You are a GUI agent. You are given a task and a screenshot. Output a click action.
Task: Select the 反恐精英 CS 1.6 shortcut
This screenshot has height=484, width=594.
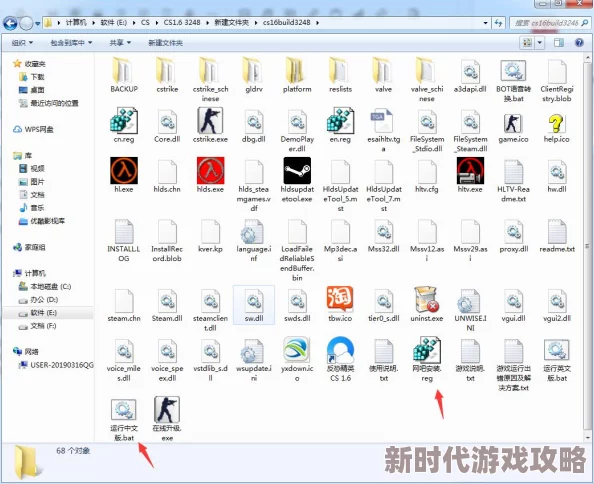point(340,359)
